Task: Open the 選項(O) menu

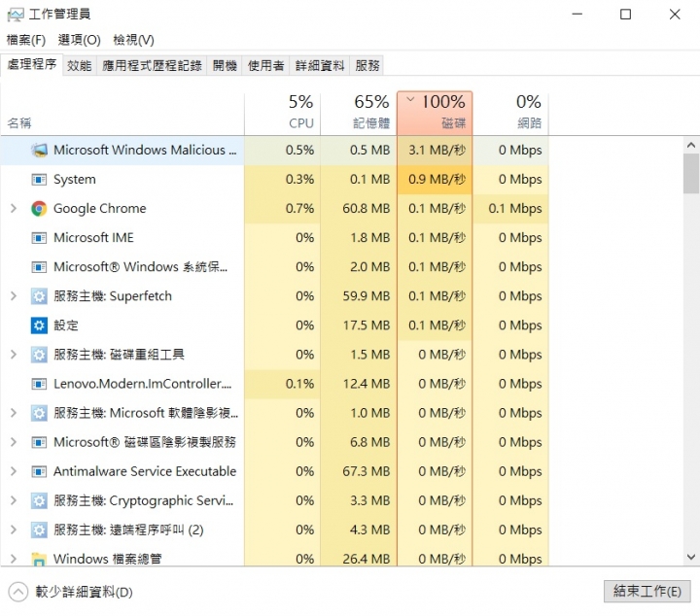Action: click(80, 40)
